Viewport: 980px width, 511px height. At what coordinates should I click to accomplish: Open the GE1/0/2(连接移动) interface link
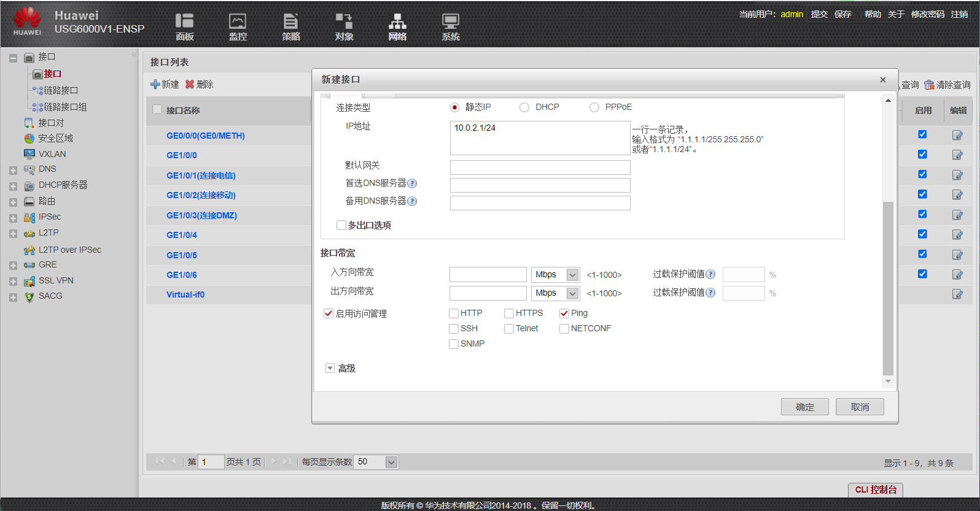[201, 195]
